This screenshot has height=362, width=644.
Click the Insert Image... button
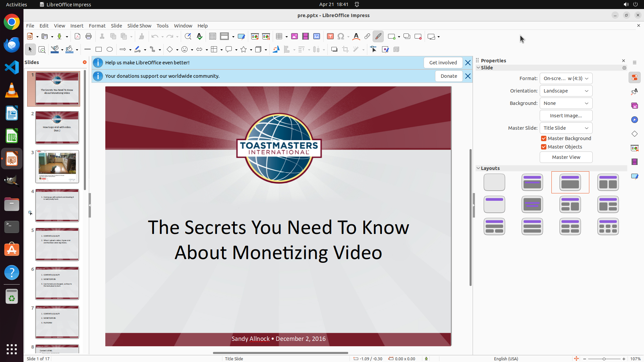[x=566, y=116]
